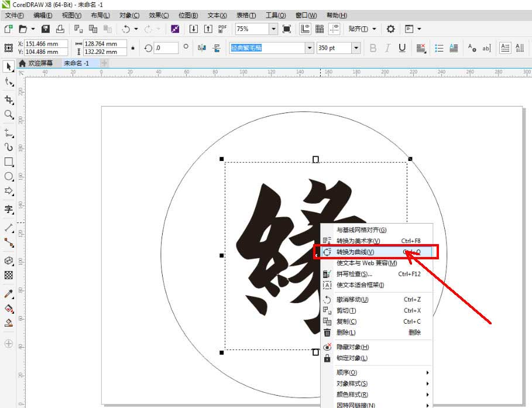Click the Full-screen preview icon
532x408 pixels.
(x=287, y=29)
